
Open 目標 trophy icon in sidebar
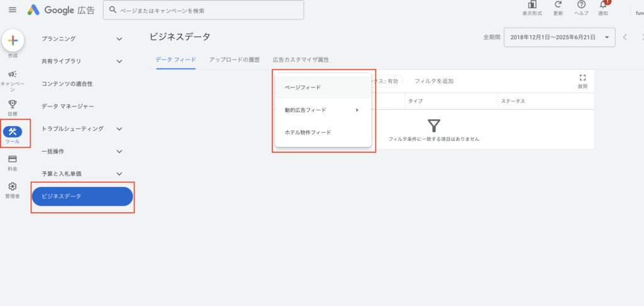pos(13,104)
